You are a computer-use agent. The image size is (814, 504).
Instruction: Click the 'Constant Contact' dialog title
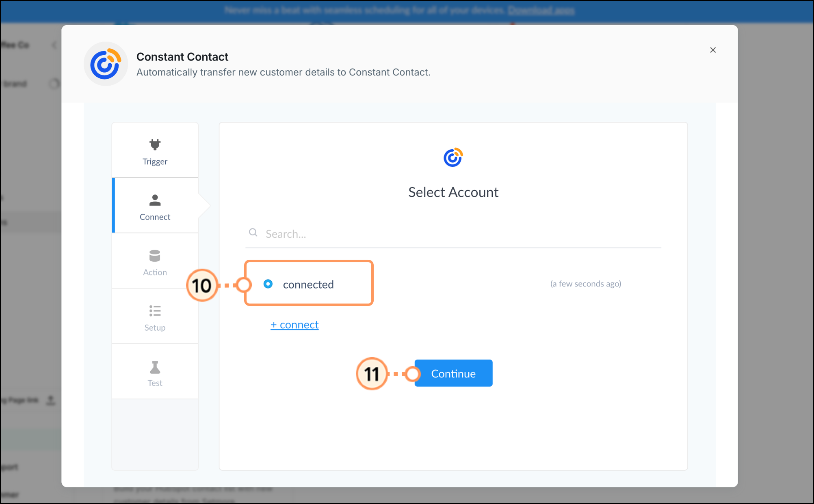(182, 57)
